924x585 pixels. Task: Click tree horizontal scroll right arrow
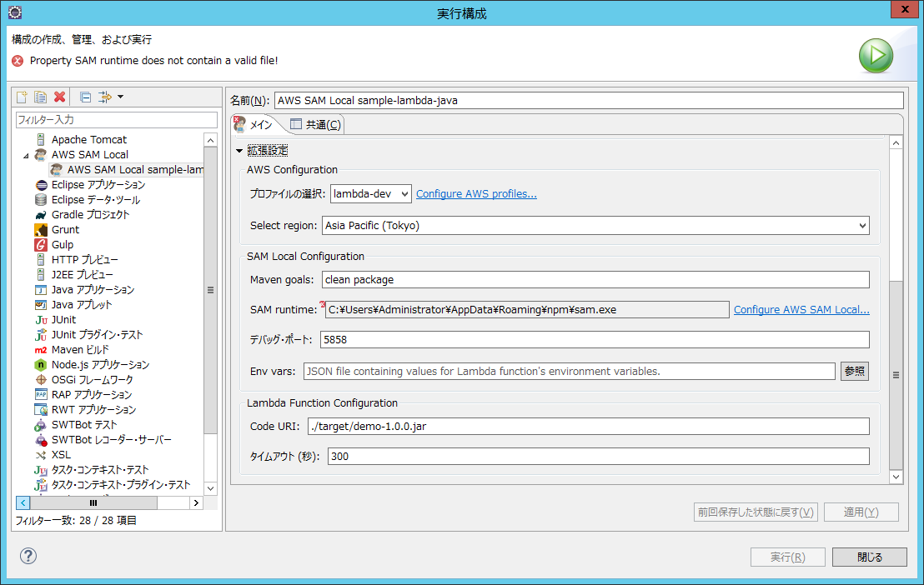(x=196, y=502)
